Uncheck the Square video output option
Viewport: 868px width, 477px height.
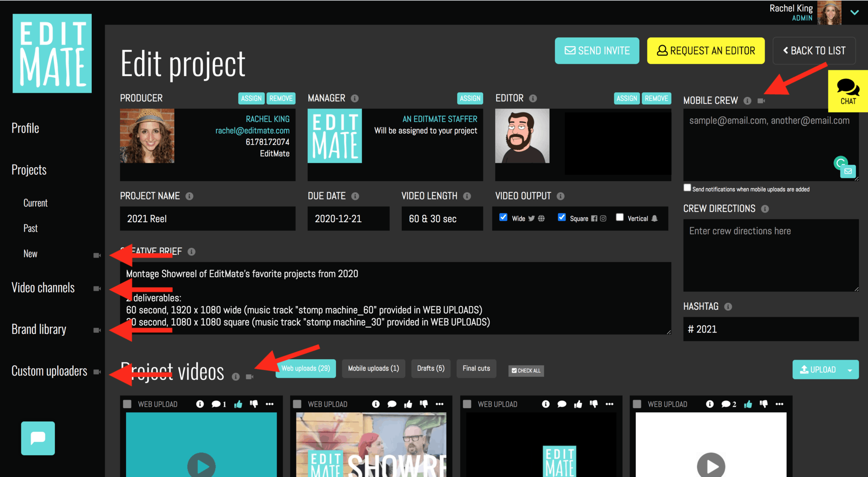tap(562, 217)
